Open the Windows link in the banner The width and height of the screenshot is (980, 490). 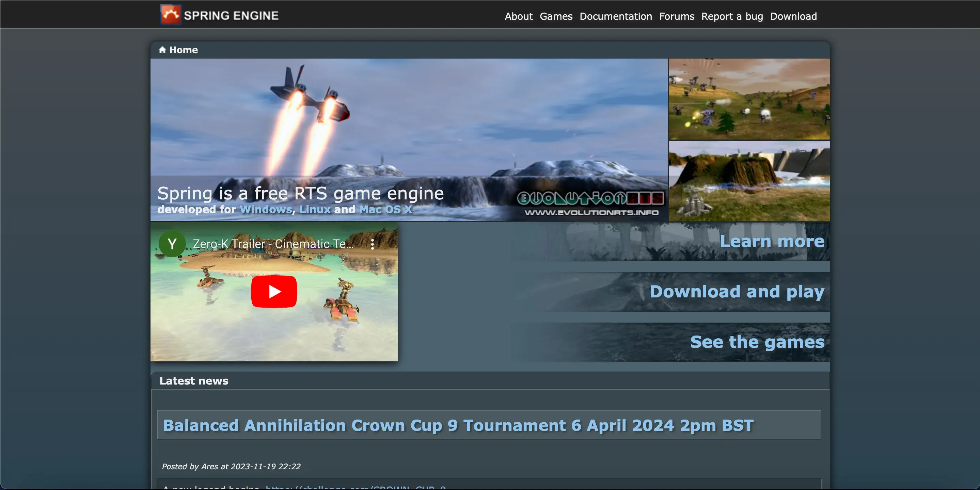265,210
